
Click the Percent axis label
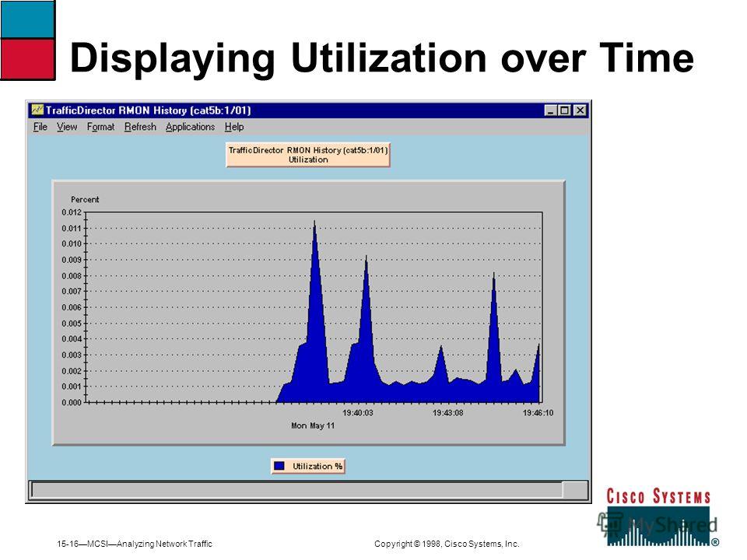85,200
